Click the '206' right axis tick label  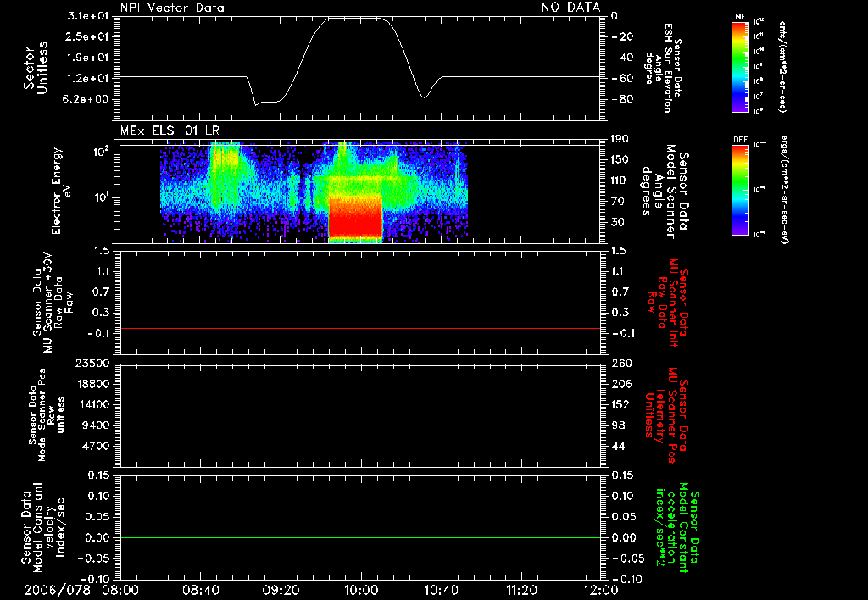621,384
